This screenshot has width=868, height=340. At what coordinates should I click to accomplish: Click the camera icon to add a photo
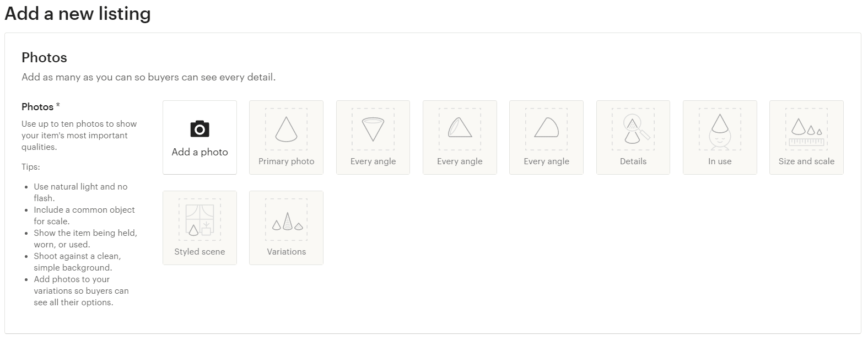point(200,129)
